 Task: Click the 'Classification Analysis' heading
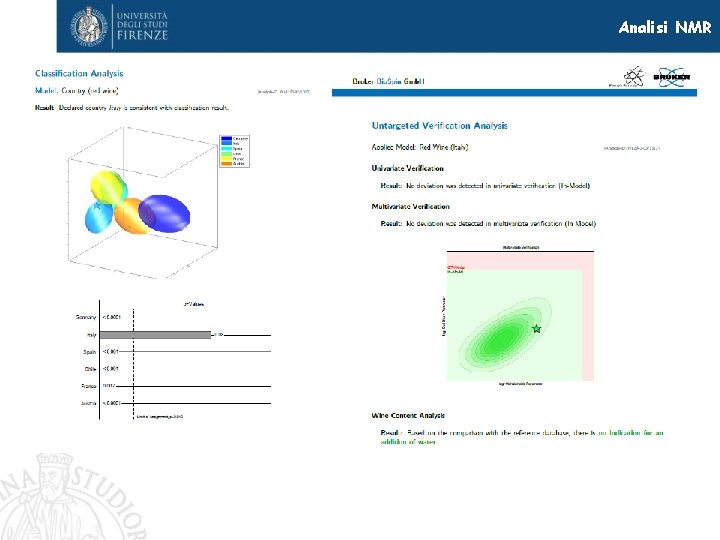[x=79, y=73]
